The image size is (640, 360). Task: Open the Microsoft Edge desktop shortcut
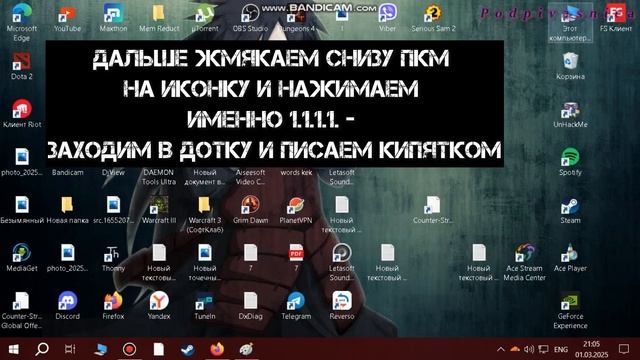coord(22,22)
